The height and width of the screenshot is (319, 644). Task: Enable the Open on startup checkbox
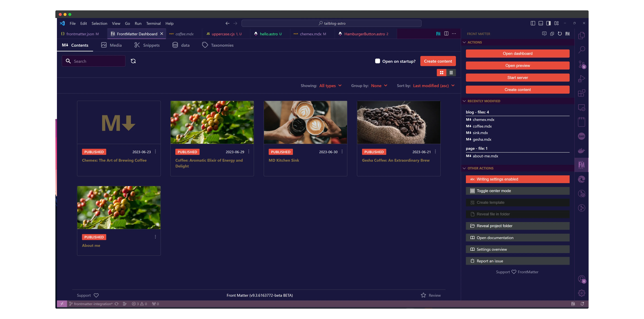pos(378,61)
